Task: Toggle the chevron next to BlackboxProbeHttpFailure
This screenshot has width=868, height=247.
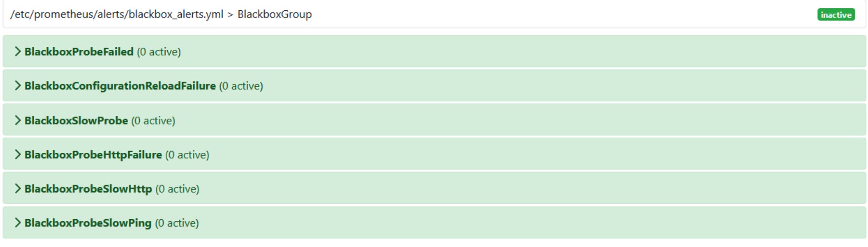Action: click(x=18, y=155)
